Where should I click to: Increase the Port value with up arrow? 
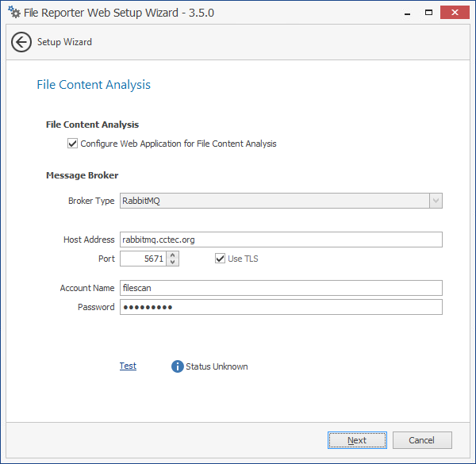pyautogui.click(x=174, y=255)
